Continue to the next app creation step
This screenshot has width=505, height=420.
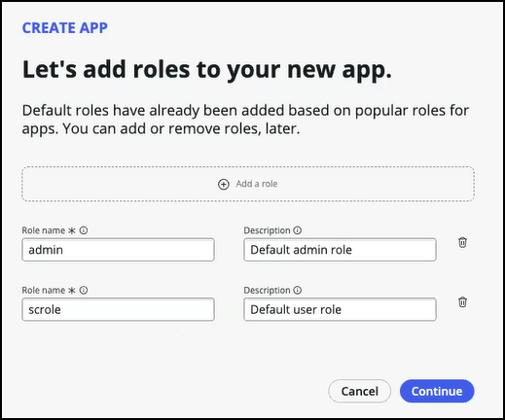[x=437, y=391]
